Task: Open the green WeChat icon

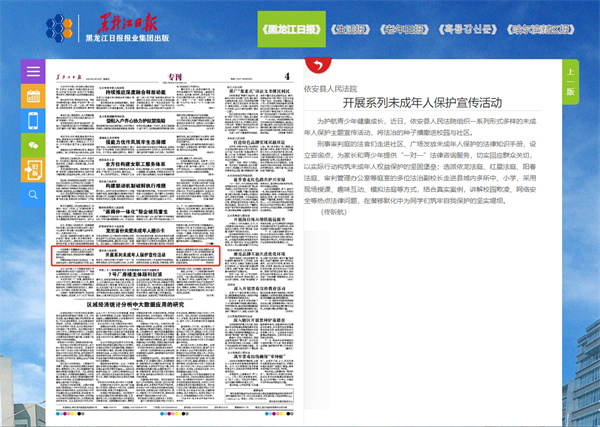Action: point(33,145)
